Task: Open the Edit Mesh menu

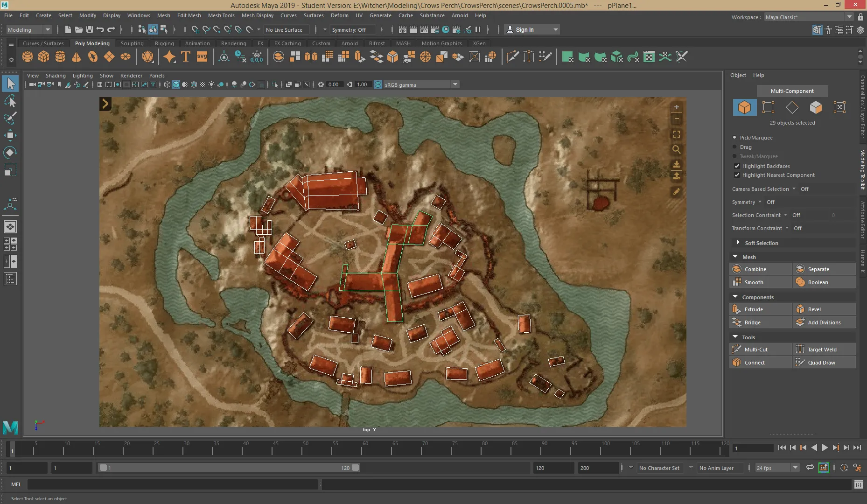Action: pyautogui.click(x=189, y=15)
